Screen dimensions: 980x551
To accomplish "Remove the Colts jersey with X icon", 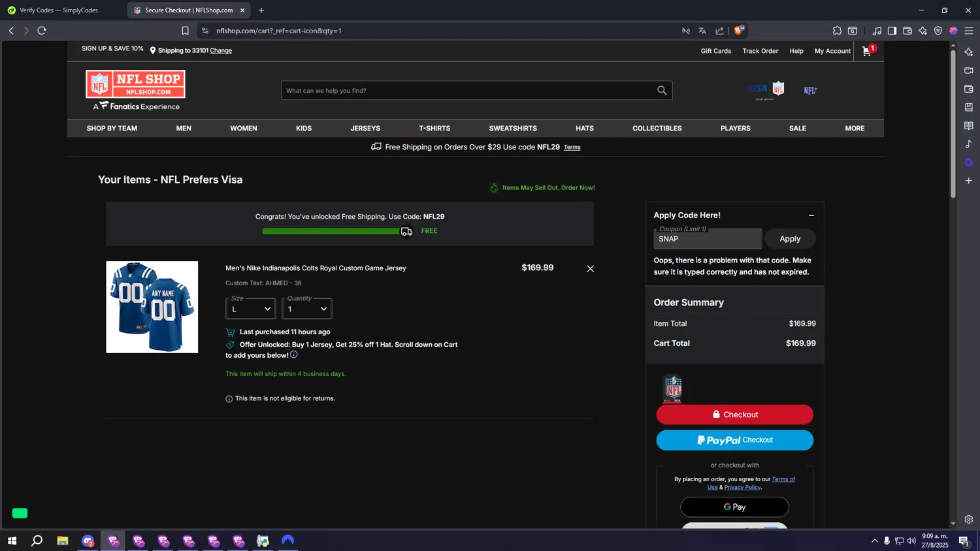I will click(x=590, y=268).
